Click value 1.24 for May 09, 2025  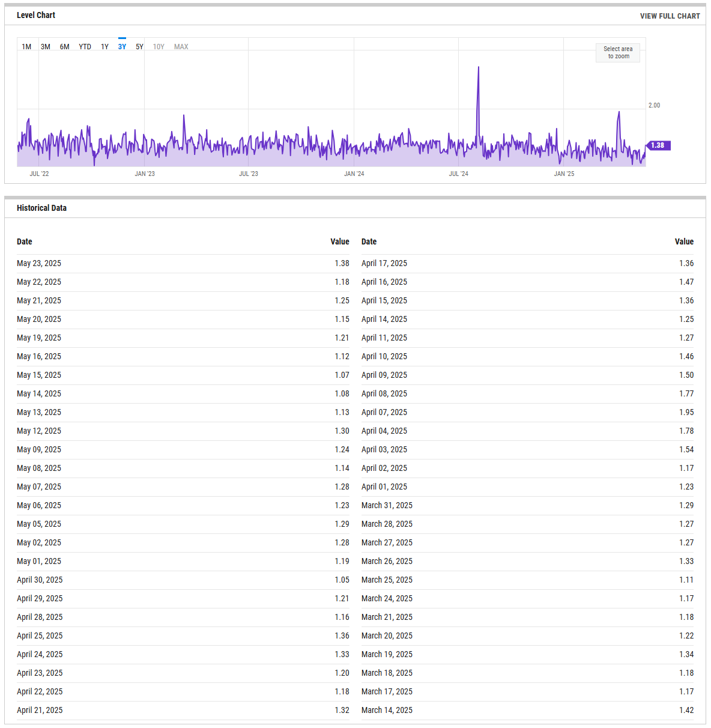tap(342, 449)
